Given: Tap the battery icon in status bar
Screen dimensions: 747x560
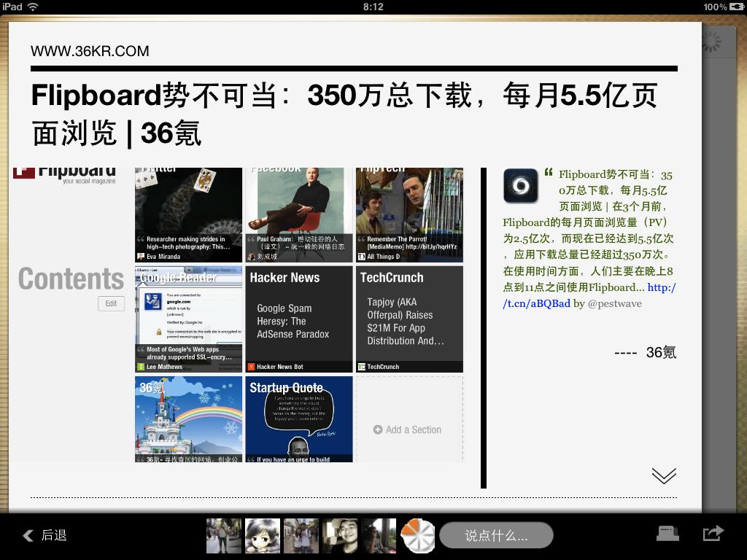Looking at the screenshot, I should [737, 7].
